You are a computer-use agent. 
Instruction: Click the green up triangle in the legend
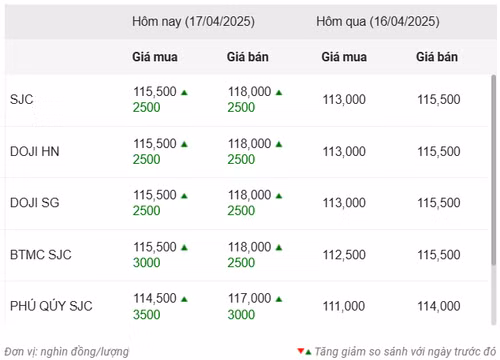308,352
